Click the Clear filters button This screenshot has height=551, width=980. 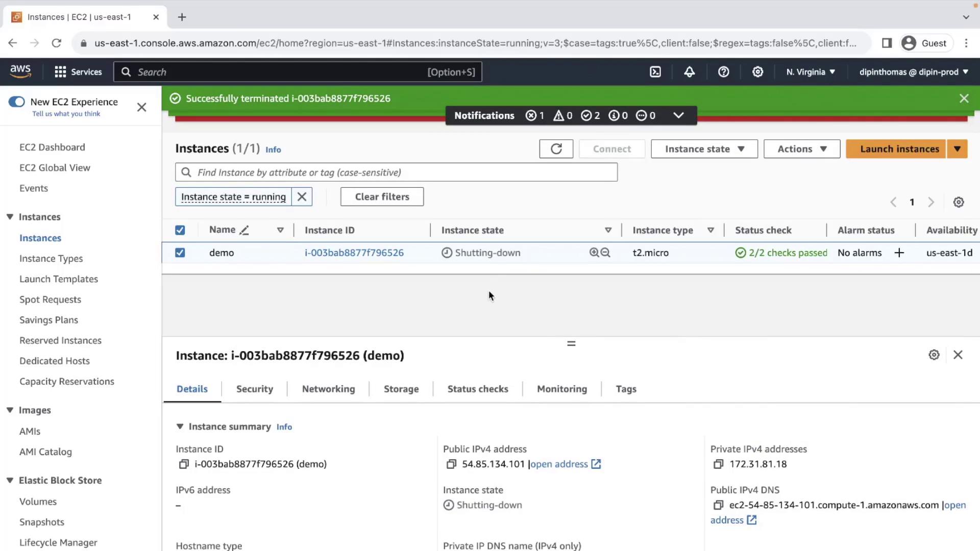point(382,197)
